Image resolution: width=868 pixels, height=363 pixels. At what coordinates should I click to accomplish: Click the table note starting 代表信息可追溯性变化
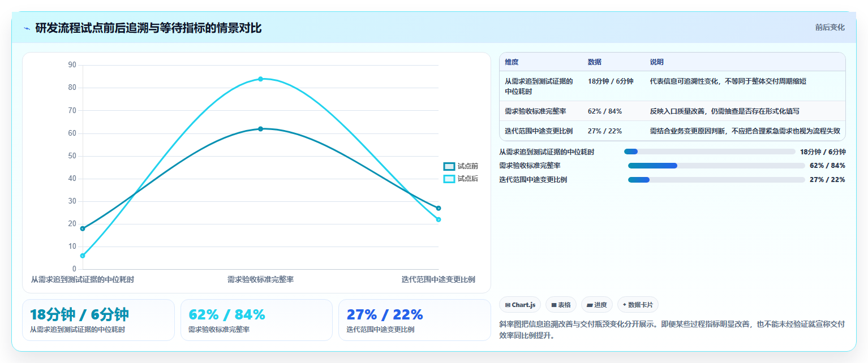[728, 81]
